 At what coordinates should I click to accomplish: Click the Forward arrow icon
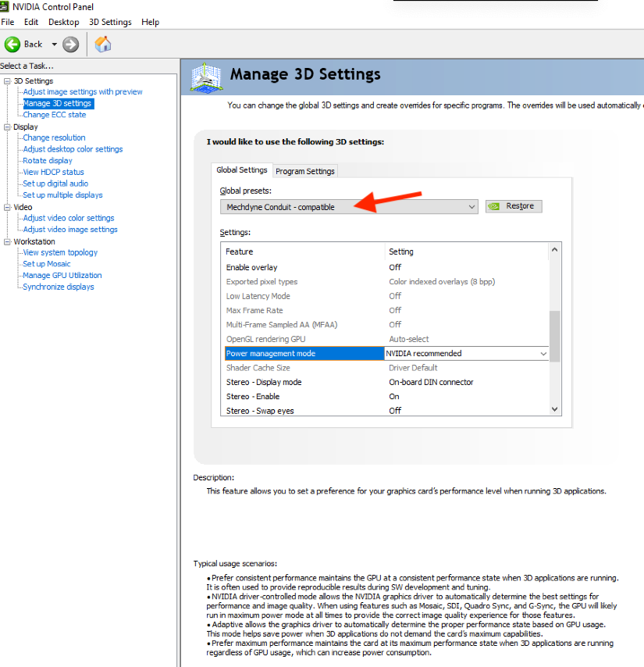click(x=71, y=45)
